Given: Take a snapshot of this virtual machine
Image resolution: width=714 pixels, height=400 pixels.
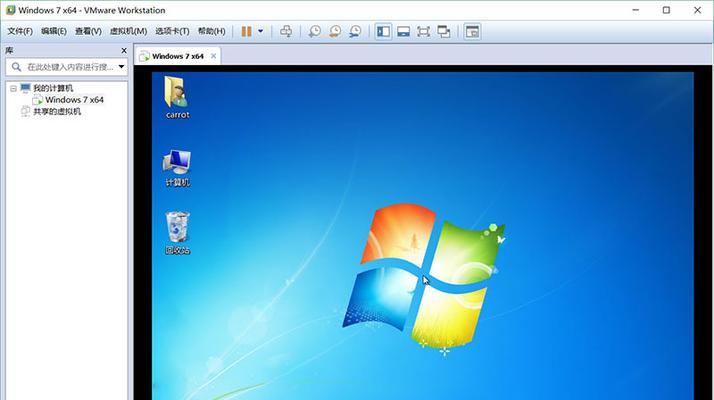Looking at the screenshot, I should click(x=314, y=31).
